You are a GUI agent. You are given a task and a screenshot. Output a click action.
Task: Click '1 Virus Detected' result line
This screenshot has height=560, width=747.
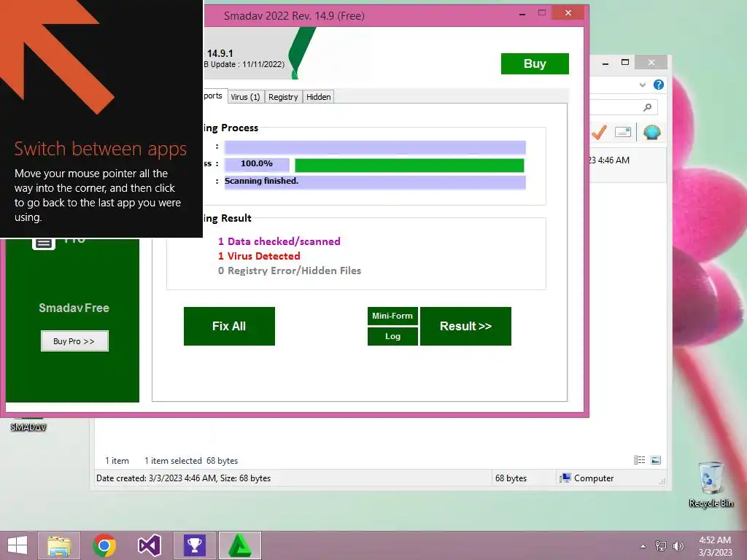[259, 256]
